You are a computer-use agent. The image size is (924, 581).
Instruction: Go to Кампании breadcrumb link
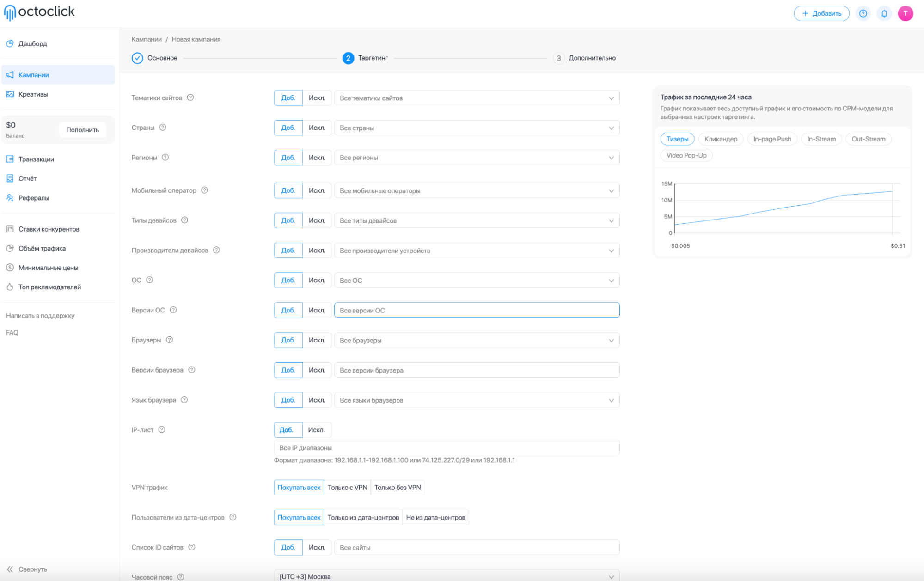point(147,39)
